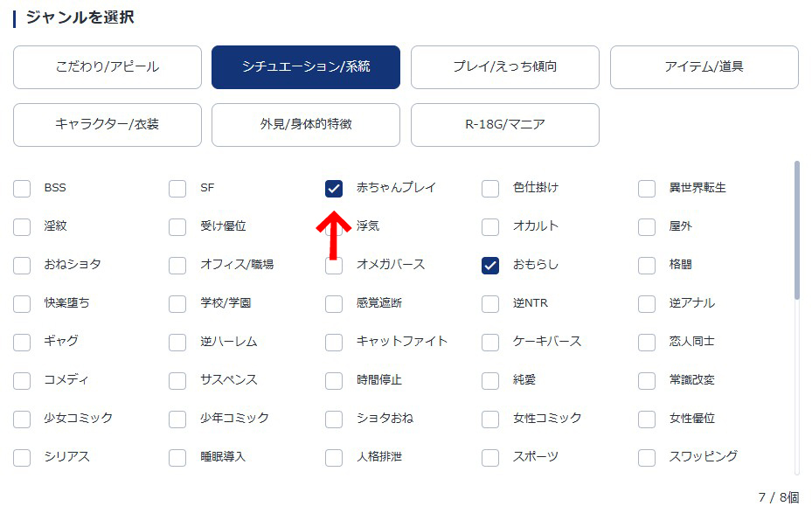
Task: Open the アイテム/道具 category
Action: tap(704, 67)
